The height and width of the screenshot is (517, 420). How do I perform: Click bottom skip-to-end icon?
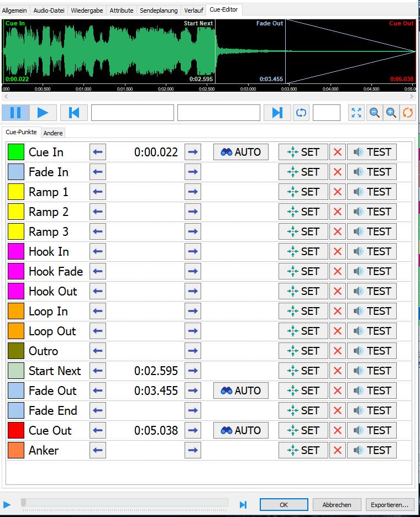click(x=243, y=505)
